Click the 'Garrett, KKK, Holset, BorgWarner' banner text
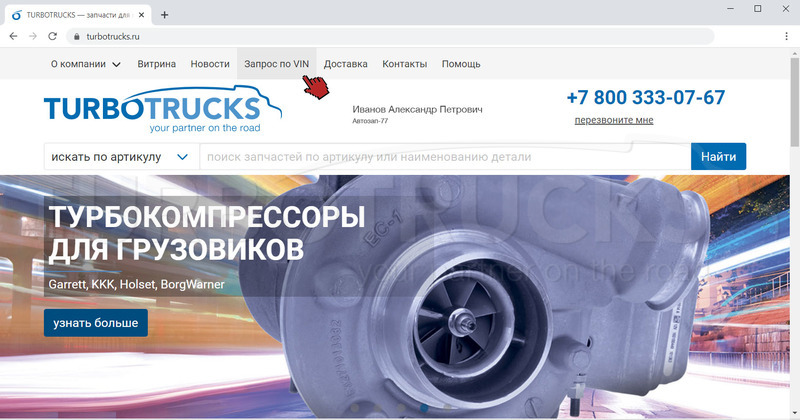Image resolution: width=800 pixels, height=420 pixels. click(136, 284)
